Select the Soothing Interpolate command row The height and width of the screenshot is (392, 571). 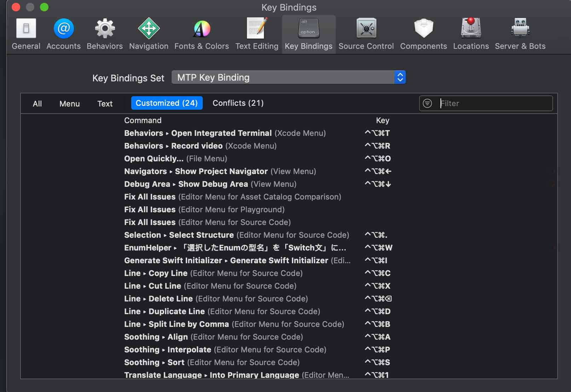pos(289,350)
